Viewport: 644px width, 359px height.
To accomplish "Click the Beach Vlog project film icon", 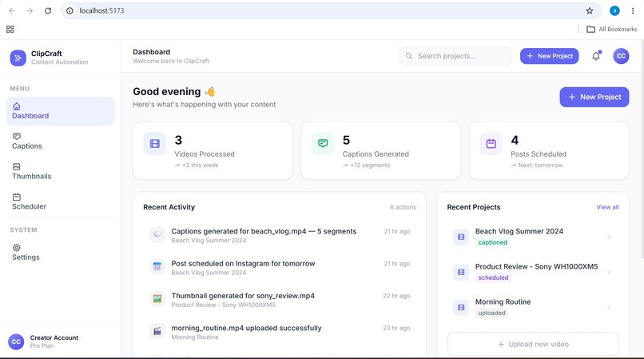I will click(461, 237).
